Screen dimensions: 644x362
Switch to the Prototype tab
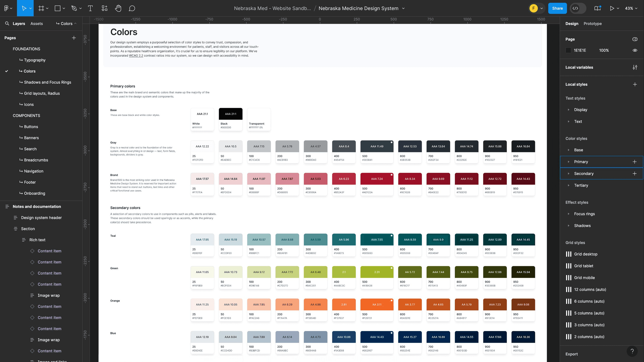point(592,24)
